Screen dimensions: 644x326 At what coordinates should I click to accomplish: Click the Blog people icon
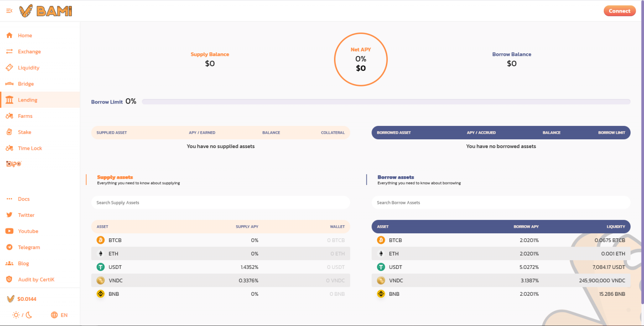click(9, 263)
